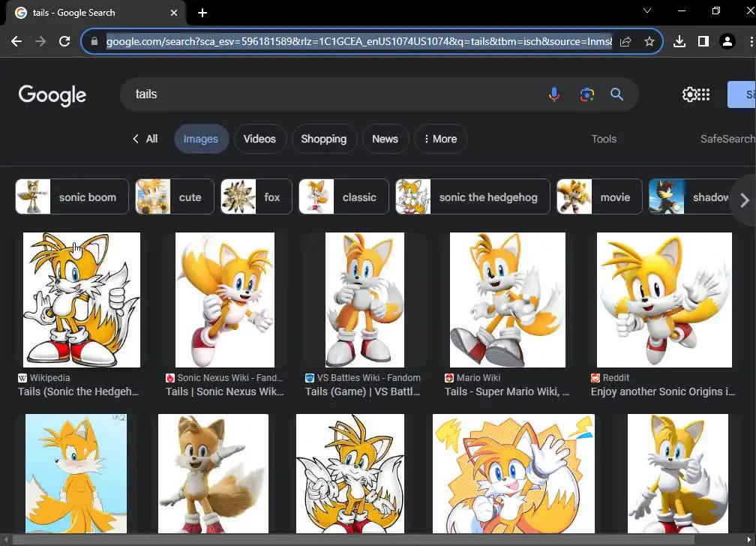Image resolution: width=756 pixels, height=546 pixels.
Task: Go back with the browser back arrow
Action: click(16, 41)
